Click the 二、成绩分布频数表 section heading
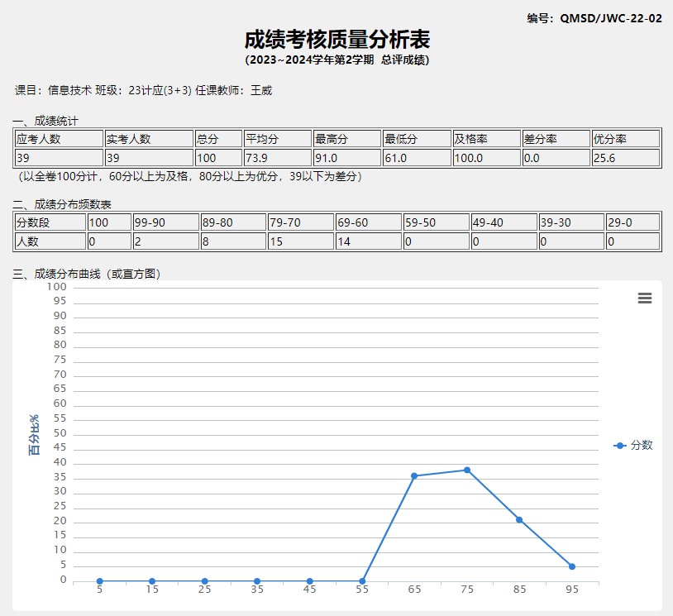The height and width of the screenshot is (616, 673). (62, 204)
